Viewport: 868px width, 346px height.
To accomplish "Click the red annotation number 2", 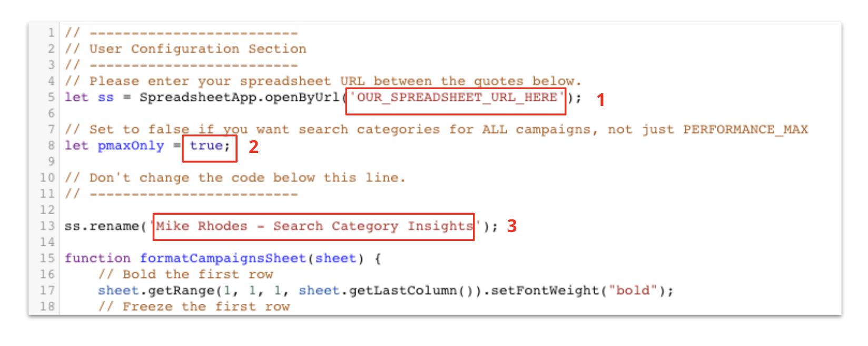I will click(x=253, y=147).
